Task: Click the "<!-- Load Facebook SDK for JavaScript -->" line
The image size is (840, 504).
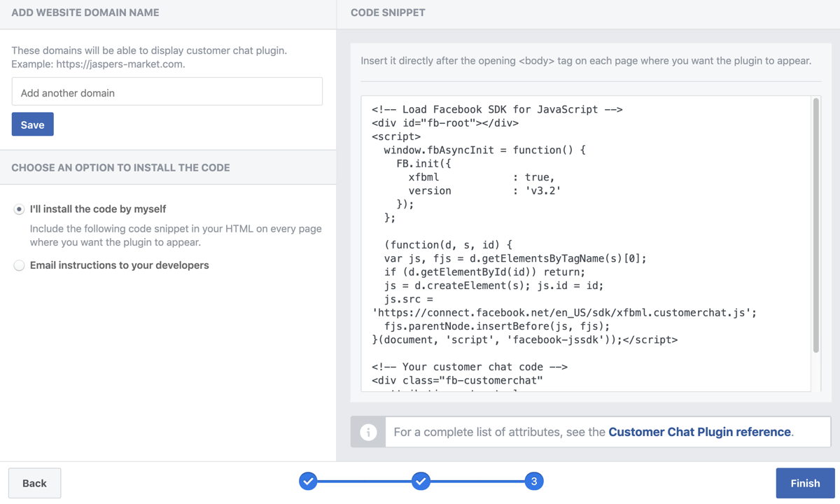Action: 497,109
